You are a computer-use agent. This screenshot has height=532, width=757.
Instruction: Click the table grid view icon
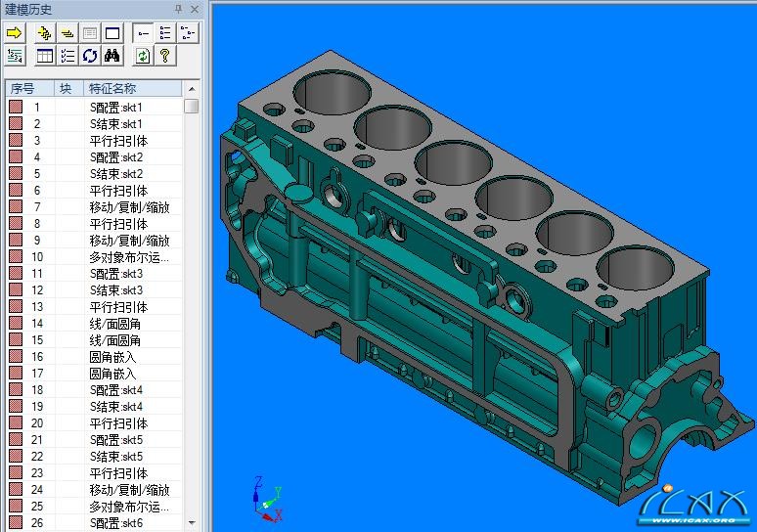click(x=45, y=56)
